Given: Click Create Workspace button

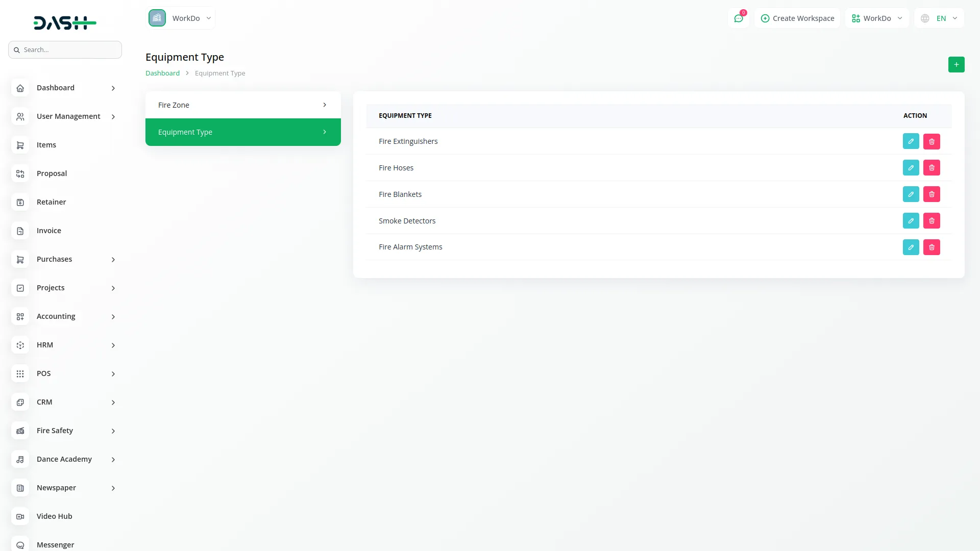Looking at the screenshot, I should pos(797,18).
